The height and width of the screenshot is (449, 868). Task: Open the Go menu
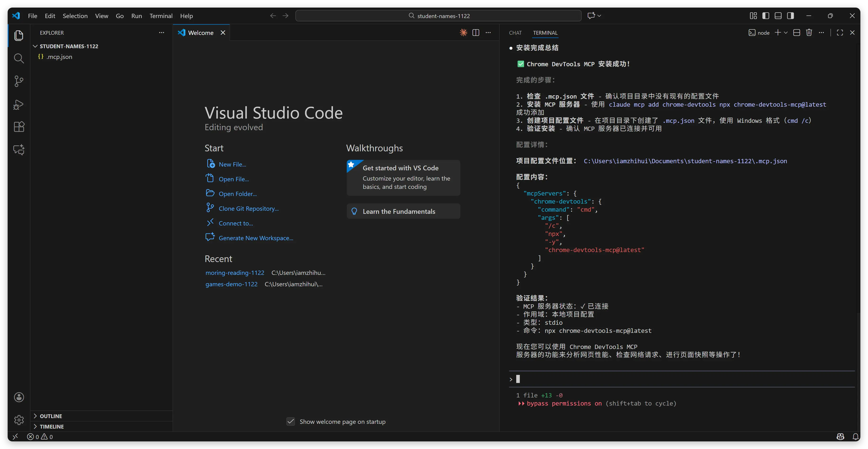point(120,16)
